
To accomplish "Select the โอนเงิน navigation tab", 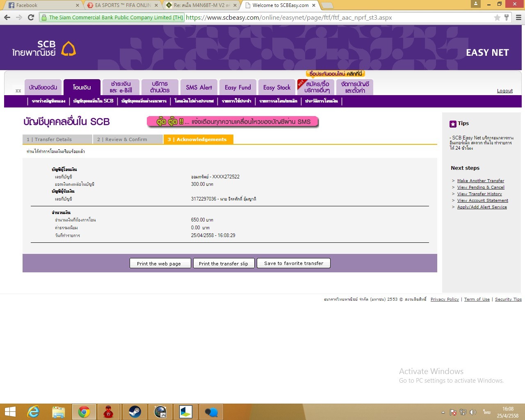I will pos(82,87).
